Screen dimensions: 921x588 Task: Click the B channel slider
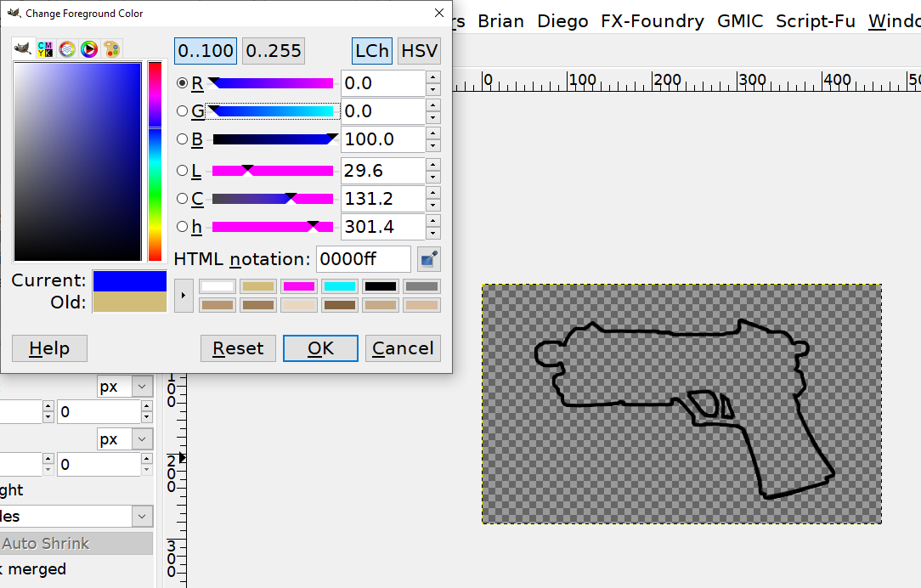(x=273, y=139)
